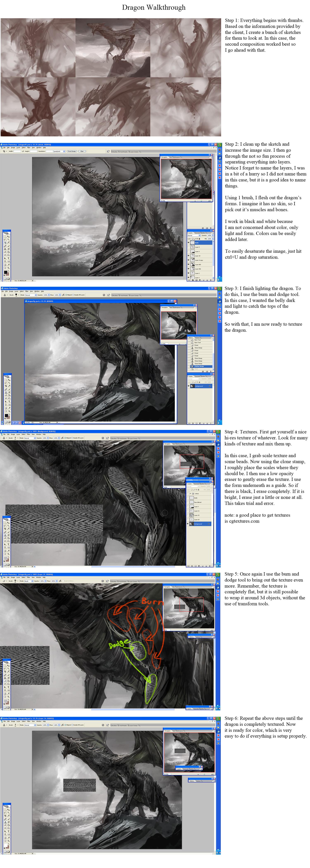This screenshot has width=310, height=868.
Task: Select the Crop tool icon in Step 2 options bar
Action: pyautogui.click(x=4, y=151)
